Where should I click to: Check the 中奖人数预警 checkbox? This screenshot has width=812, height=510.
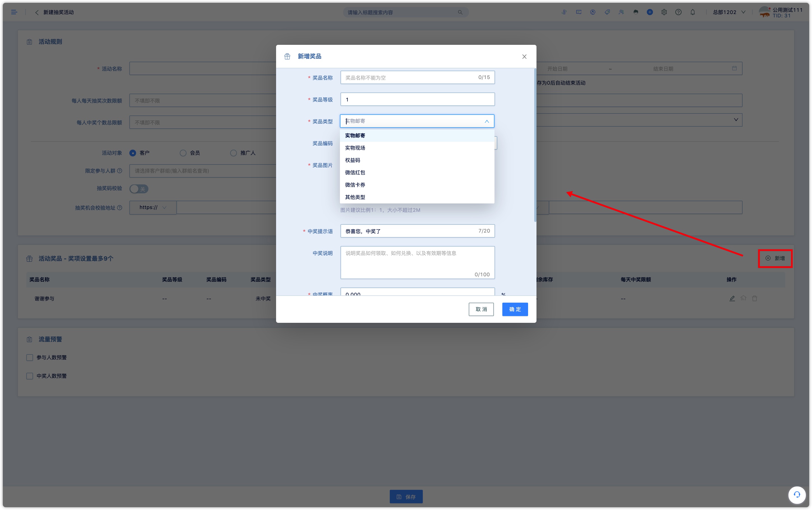(30, 376)
